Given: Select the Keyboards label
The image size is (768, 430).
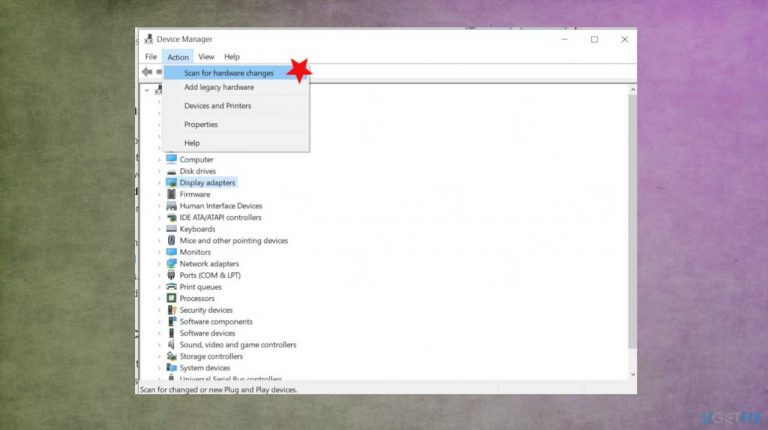Looking at the screenshot, I should [x=197, y=229].
